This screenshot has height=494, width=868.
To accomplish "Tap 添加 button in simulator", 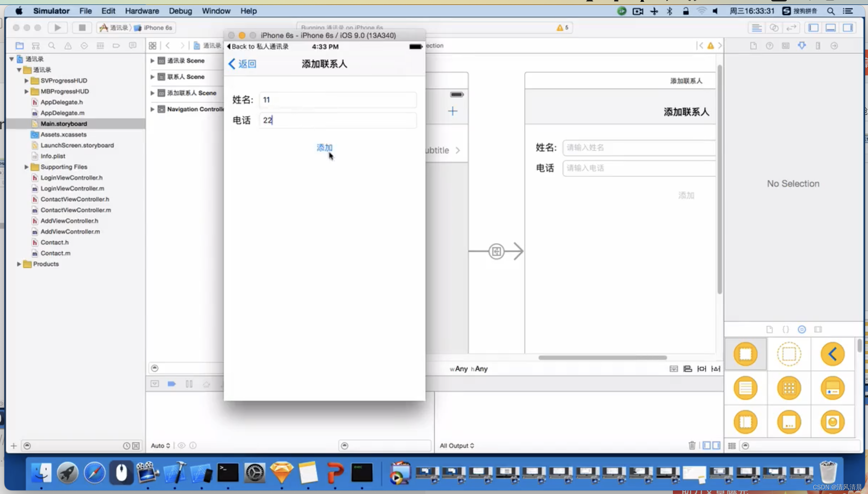I will click(x=324, y=148).
